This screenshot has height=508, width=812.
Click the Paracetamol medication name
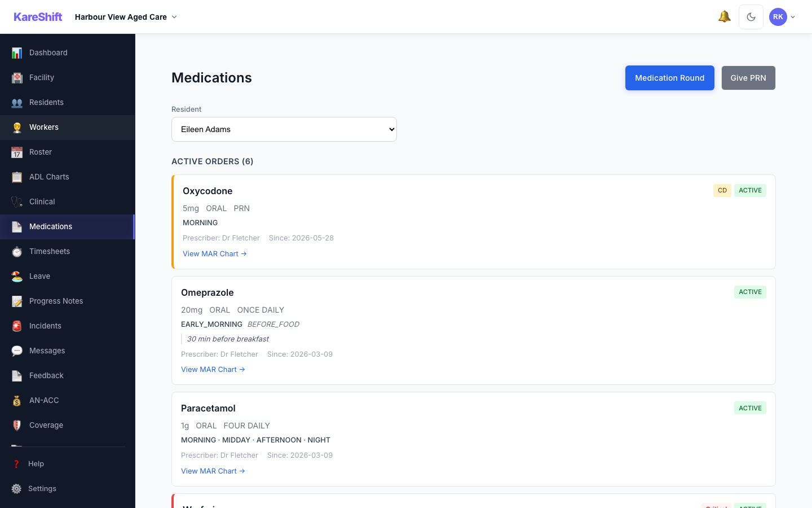pyautogui.click(x=208, y=408)
